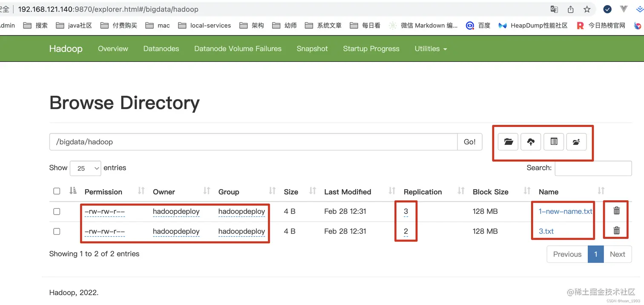Click the blue checkmark extension icon
This screenshot has height=305, width=644.
tap(608, 9)
